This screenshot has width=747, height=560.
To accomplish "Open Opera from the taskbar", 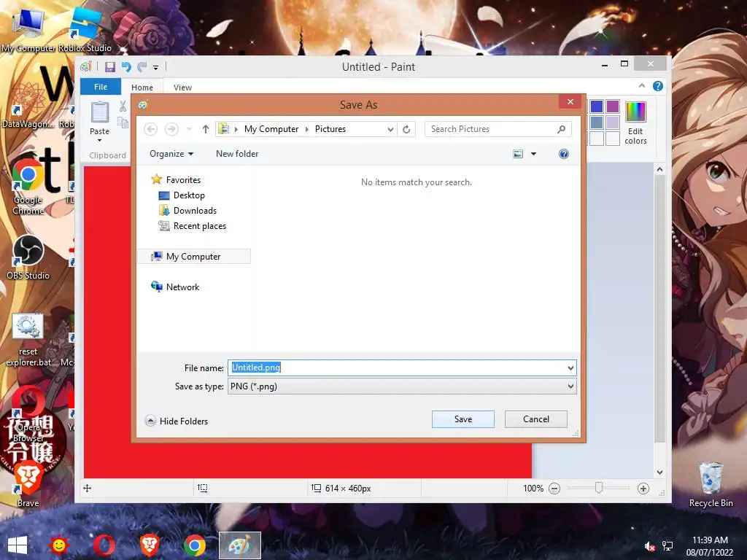I will (x=104, y=545).
